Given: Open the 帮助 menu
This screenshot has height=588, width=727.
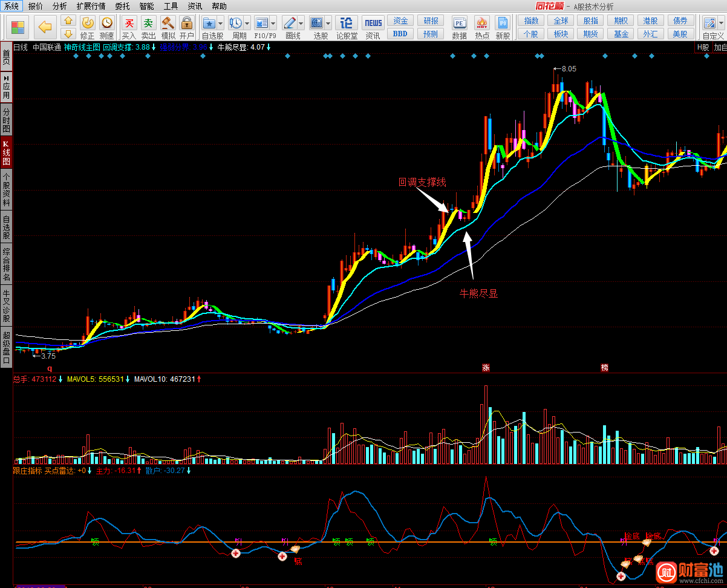Looking at the screenshot, I should 220,6.
